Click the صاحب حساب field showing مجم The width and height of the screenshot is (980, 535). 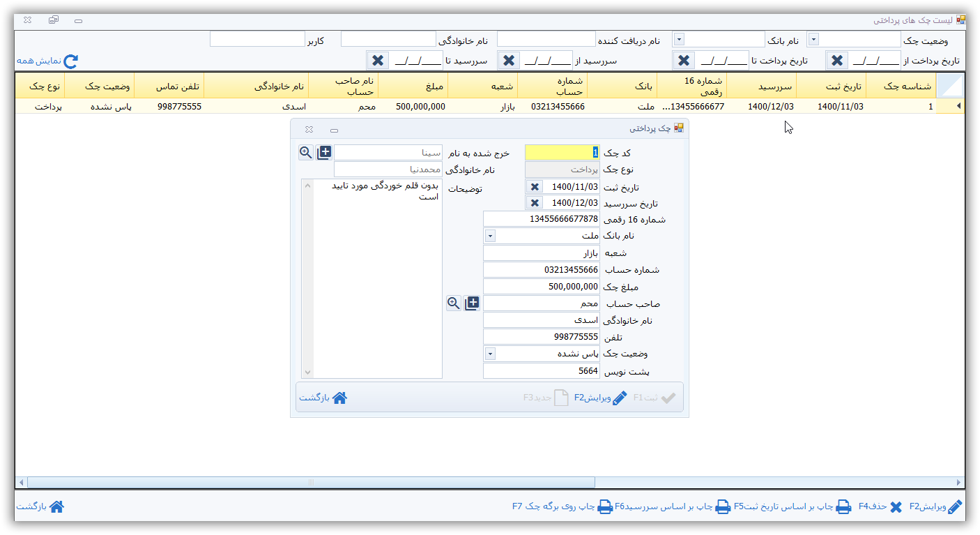(541, 303)
